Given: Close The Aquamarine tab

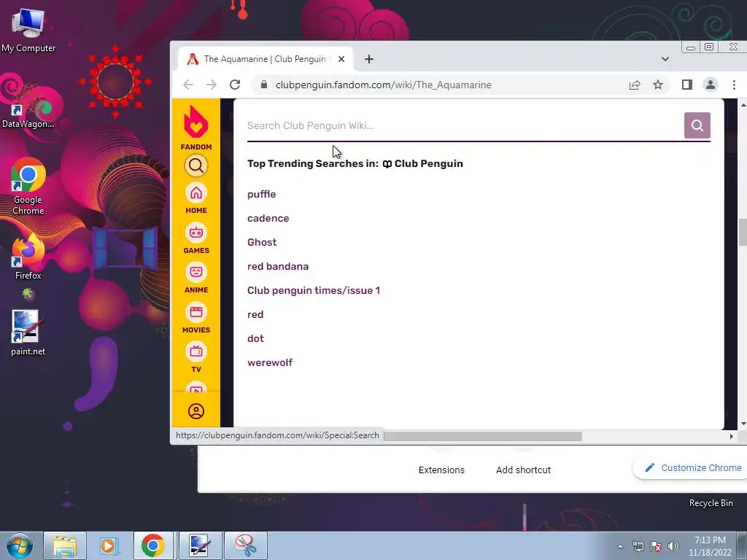Looking at the screenshot, I should pyautogui.click(x=341, y=59).
